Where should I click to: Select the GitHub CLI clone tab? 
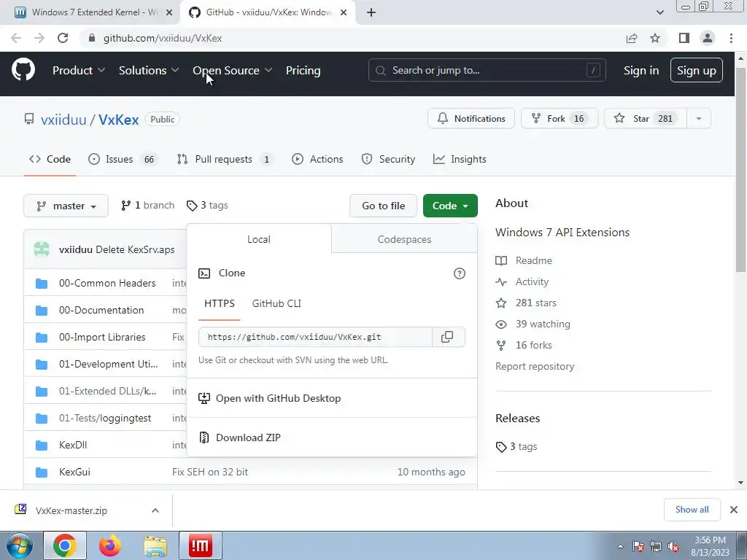tap(276, 303)
